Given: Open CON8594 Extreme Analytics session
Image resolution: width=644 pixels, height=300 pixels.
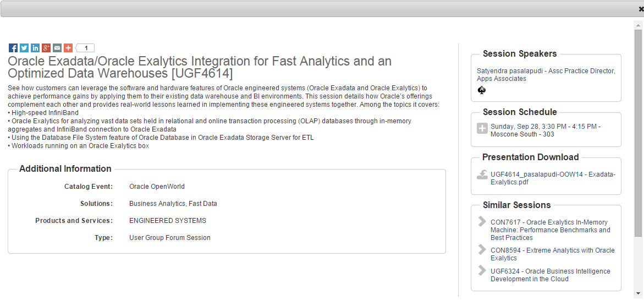Looking at the screenshot, I should pyautogui.click(x=552, y=254).
